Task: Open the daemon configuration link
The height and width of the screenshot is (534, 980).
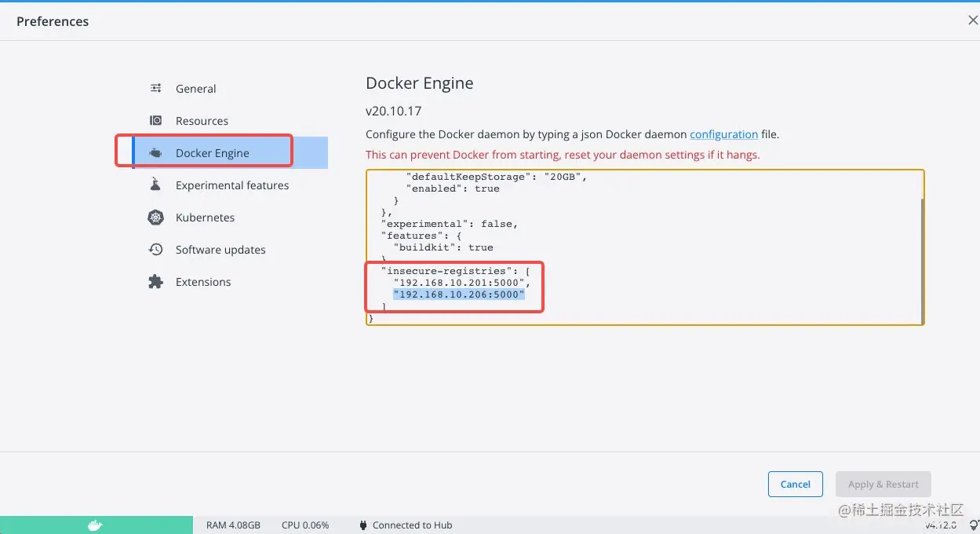Action: click(723, 134)
